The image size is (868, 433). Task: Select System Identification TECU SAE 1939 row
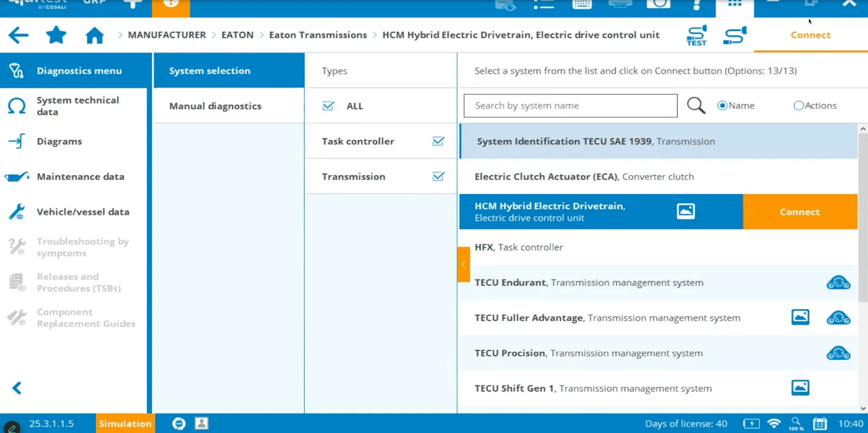[x=659, y=141]
